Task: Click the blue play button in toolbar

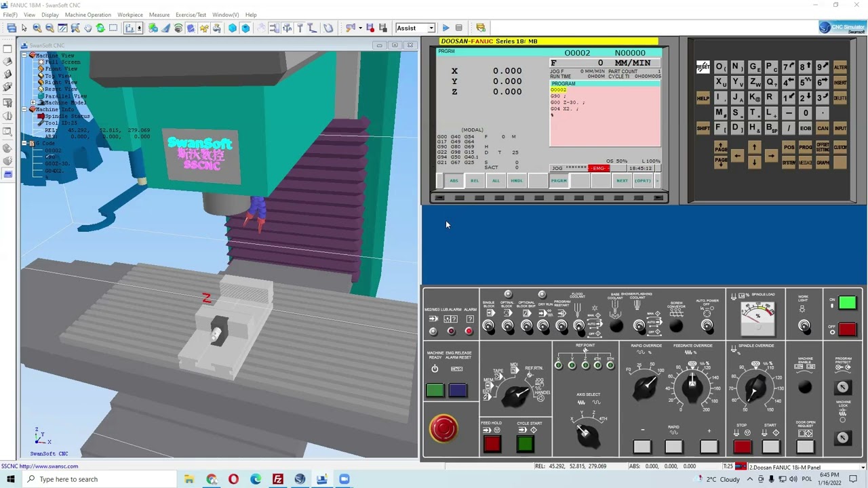Action: [446, 28]
